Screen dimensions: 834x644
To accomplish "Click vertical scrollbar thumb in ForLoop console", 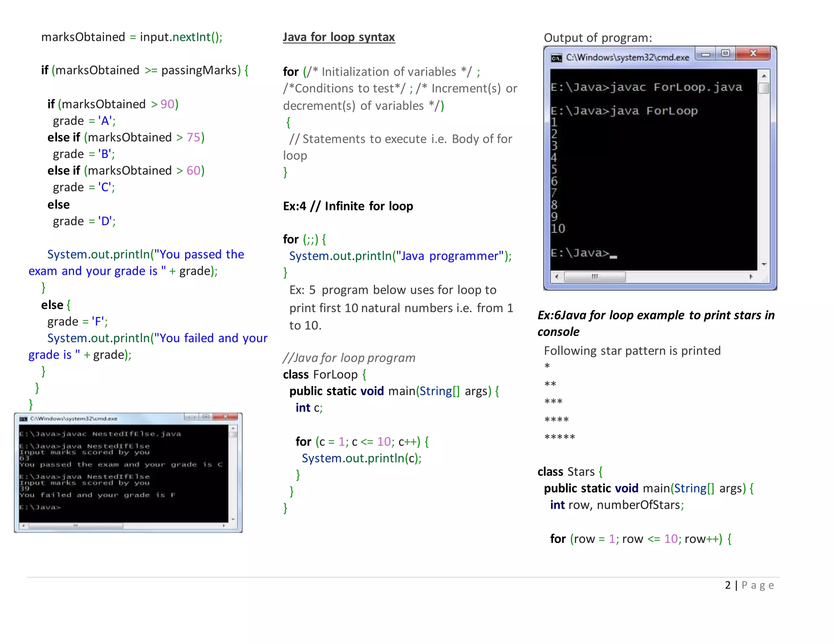I will tap(764, 88).
